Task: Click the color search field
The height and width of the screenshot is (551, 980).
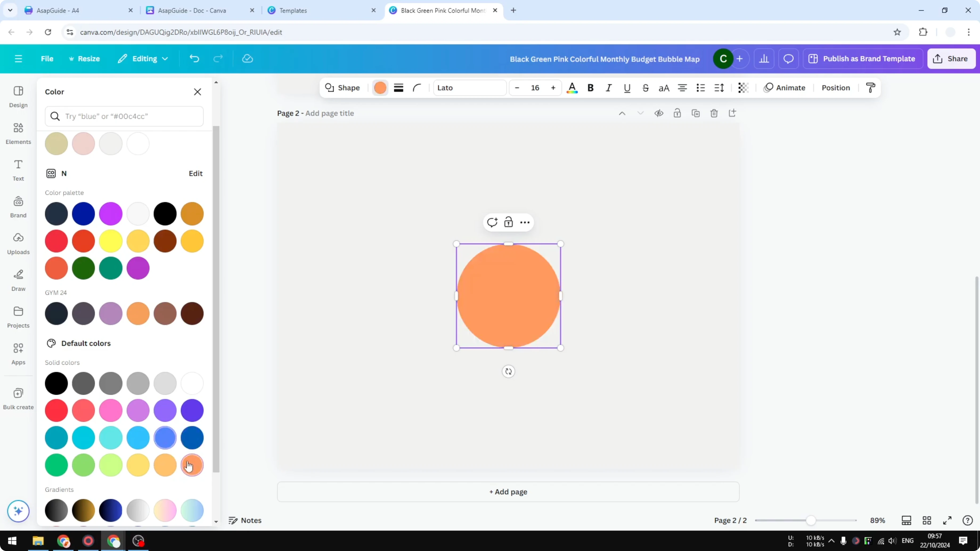Action: click(x=124, y=116)
